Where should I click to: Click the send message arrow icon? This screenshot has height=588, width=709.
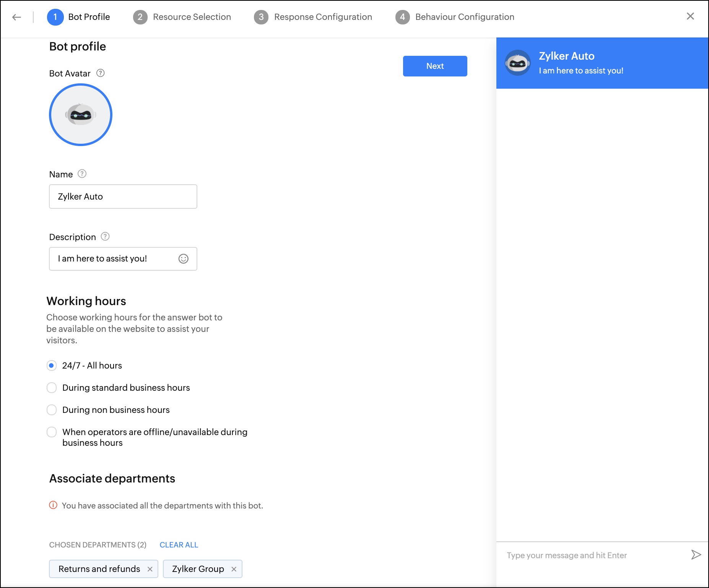coord(696,555)
